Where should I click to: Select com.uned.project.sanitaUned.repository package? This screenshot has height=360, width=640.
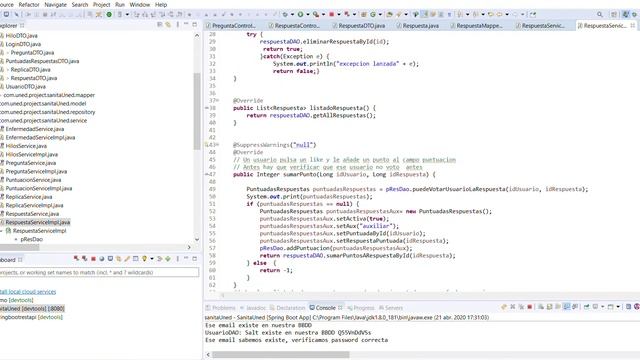tap(47, 112)
